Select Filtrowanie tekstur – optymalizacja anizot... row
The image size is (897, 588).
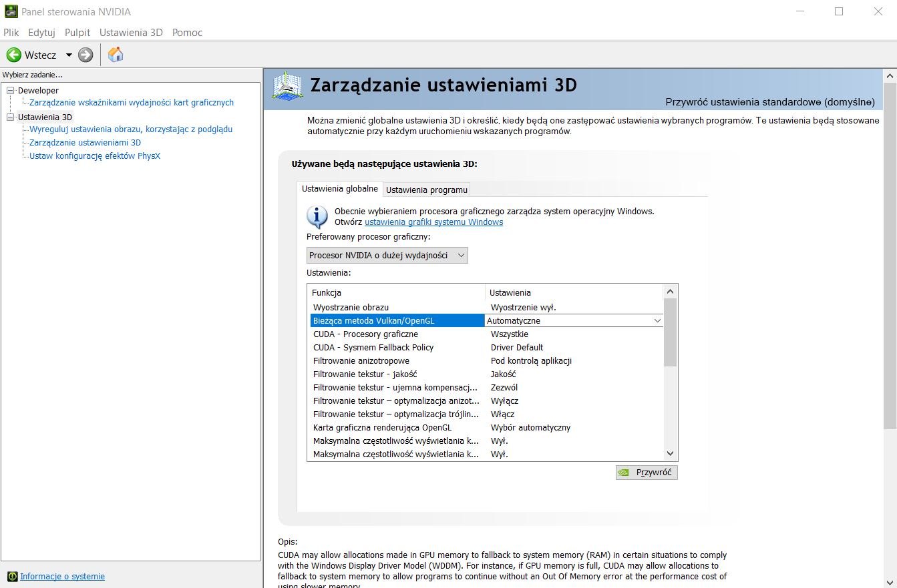[486, 400]
